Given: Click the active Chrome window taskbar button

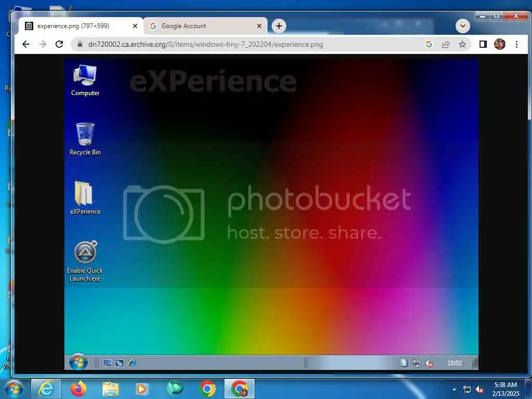Looking at the screenshot, I should tap(240, 389).
